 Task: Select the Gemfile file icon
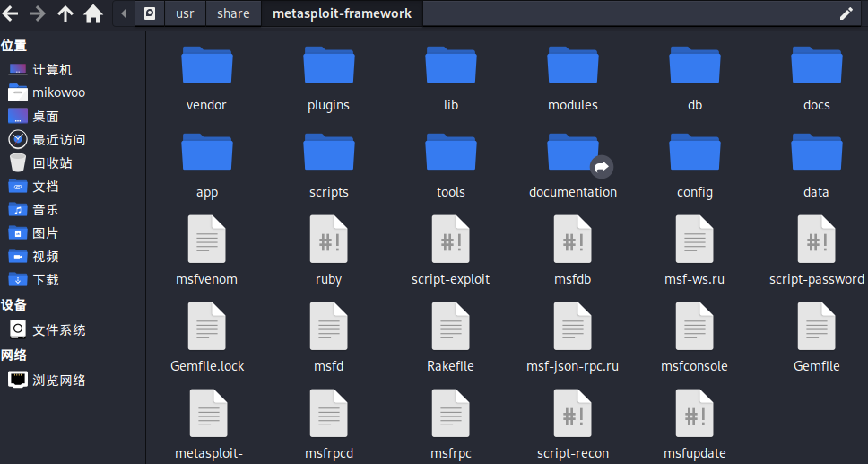click(x=817, y=326)
